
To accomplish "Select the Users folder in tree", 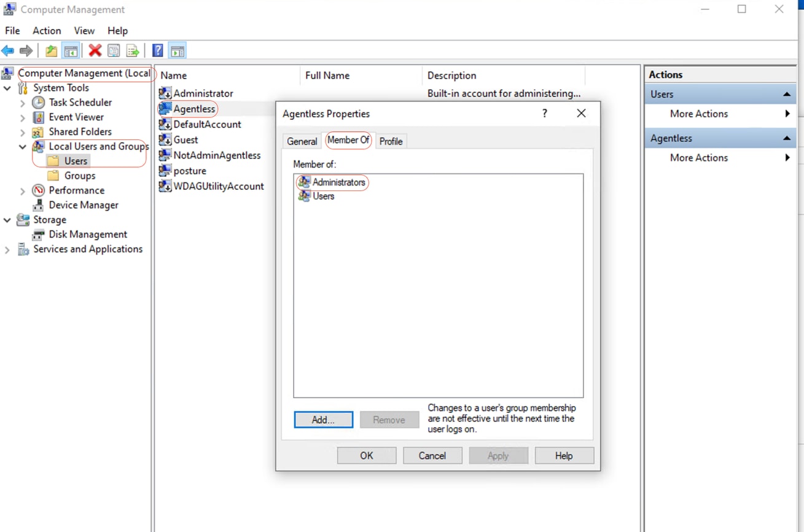I will click(76, 161).
